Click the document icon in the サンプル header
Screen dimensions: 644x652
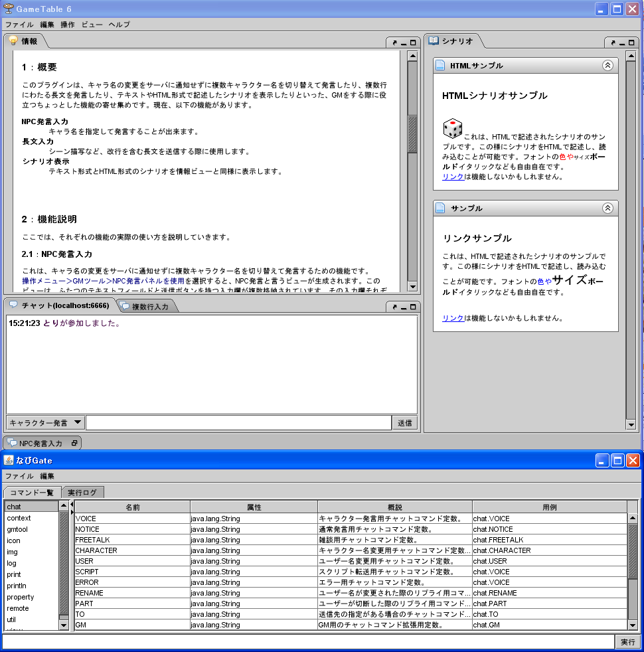point(440,208)
